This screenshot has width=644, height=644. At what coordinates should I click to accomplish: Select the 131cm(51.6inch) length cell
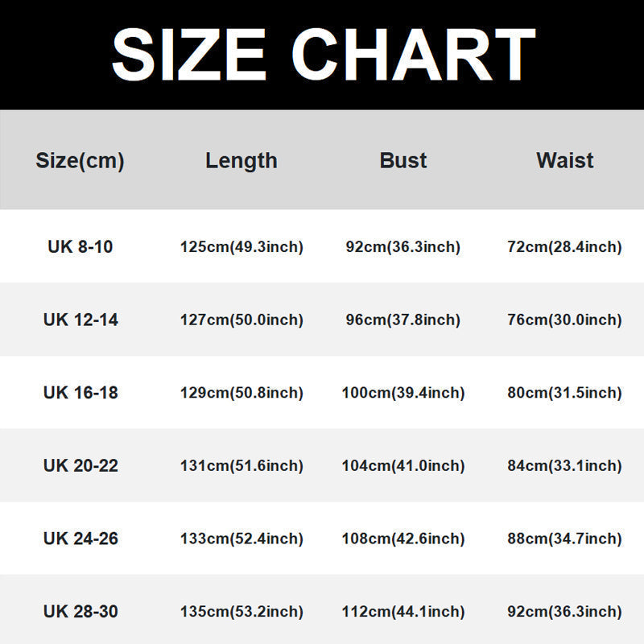(242, 466)
